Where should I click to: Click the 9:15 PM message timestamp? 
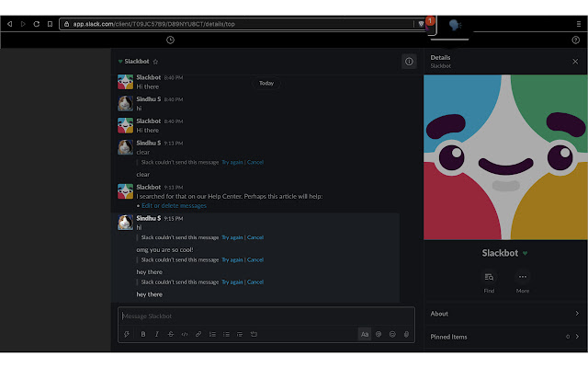click(x=174, y=219)
